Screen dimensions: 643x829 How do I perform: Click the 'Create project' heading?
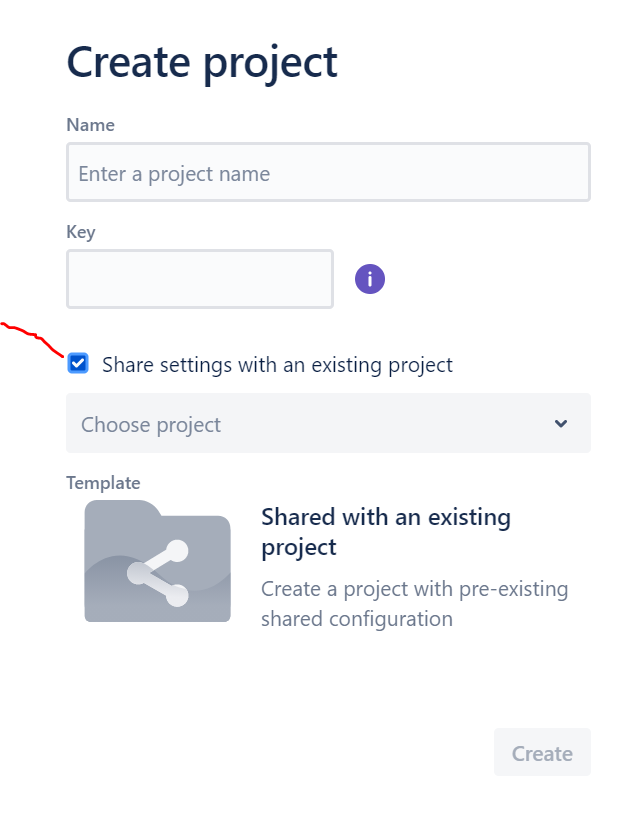[x=202, y=63]
